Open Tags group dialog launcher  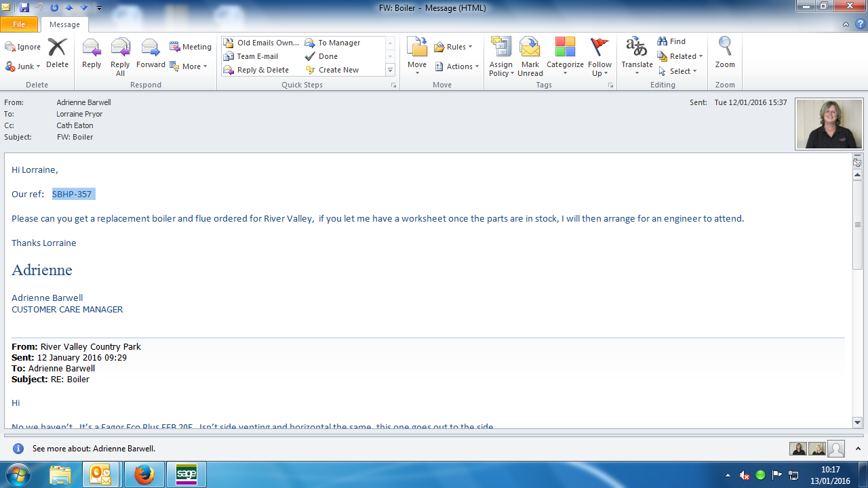point(610,85)
